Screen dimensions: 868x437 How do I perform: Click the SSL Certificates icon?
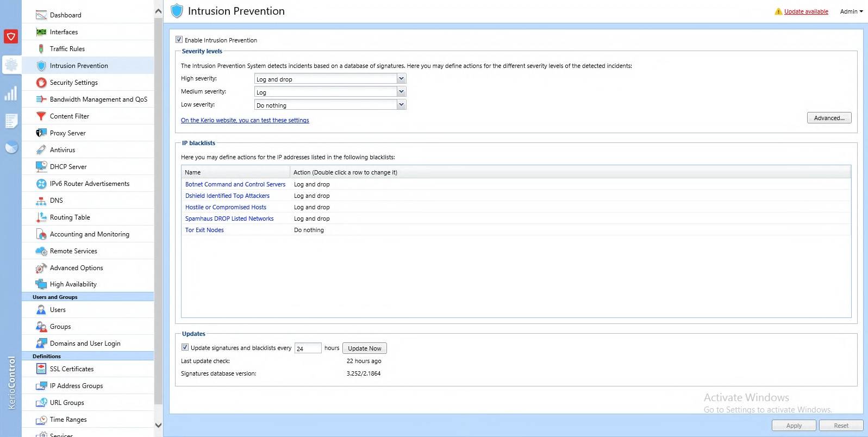click(x=41, y=369)
